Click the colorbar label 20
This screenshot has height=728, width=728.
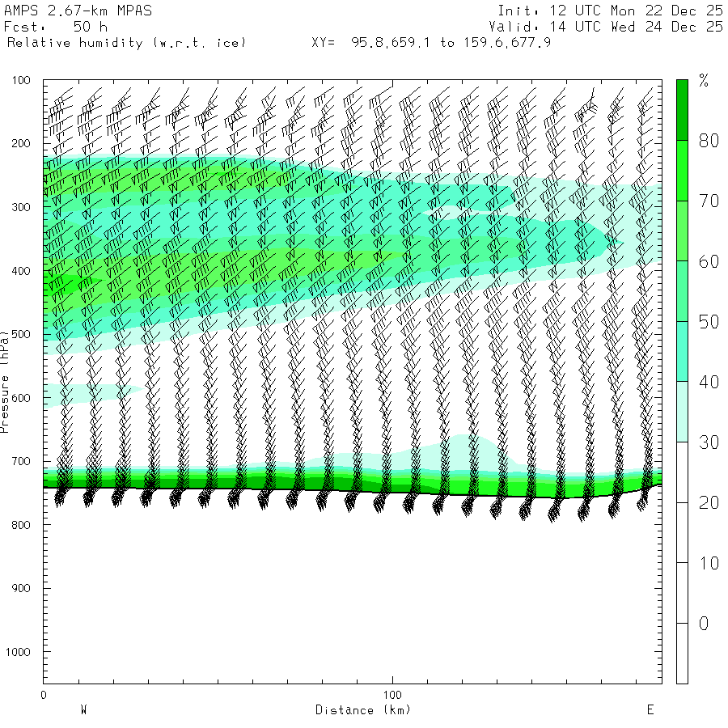tap(709, 503)
